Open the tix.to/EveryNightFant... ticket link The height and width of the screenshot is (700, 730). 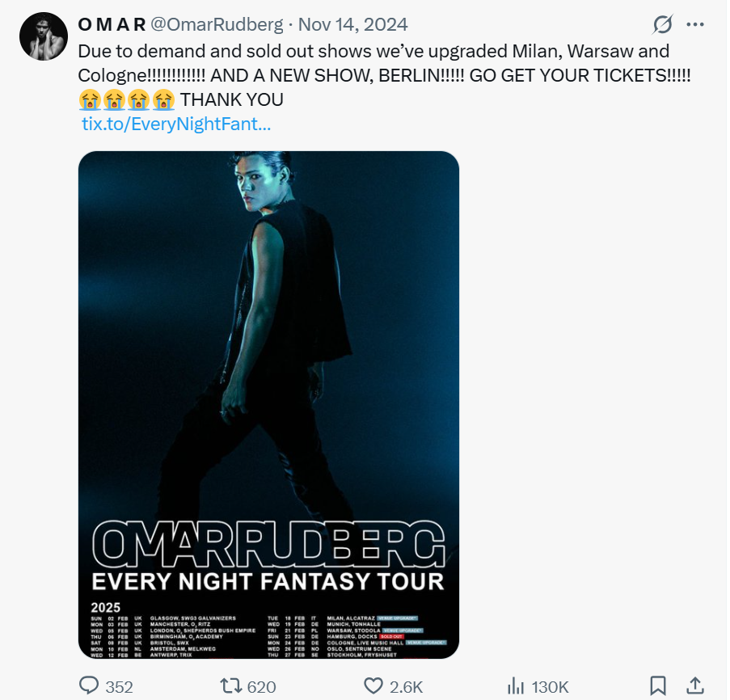[x=176, y=124]
